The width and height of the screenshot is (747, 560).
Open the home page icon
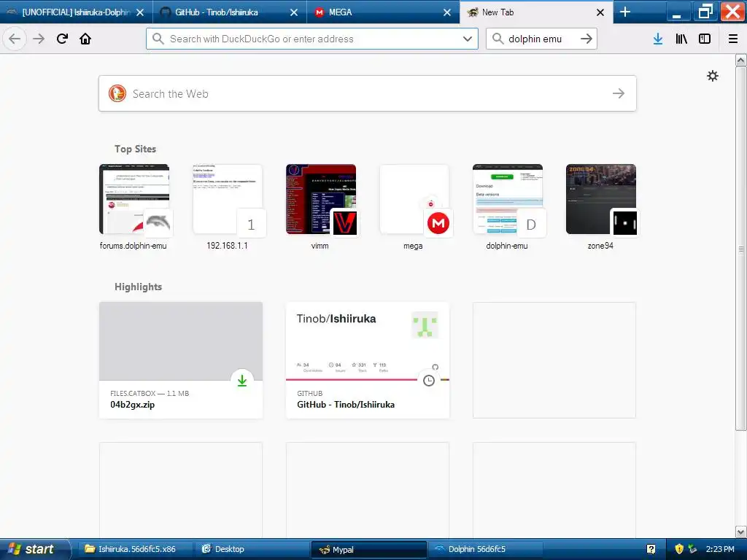pyautogui.click(x=85, y=39)
